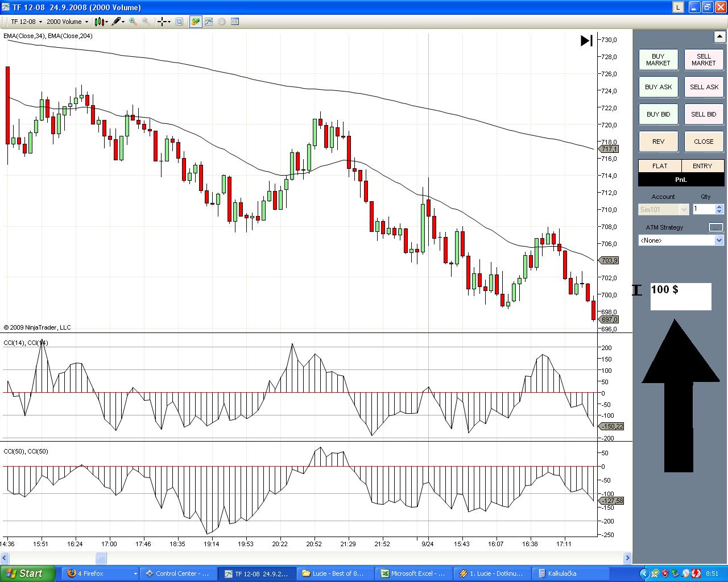Expand hidden system tray icons arrow

[x=644, y=573]
